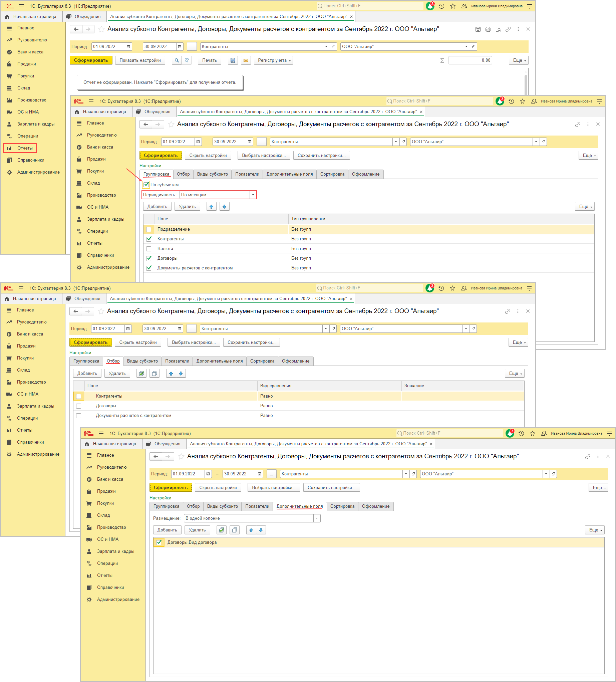Enable Валюта grouping checkbox
Viewport: 616px width, 682px height.
click(149, 249)
